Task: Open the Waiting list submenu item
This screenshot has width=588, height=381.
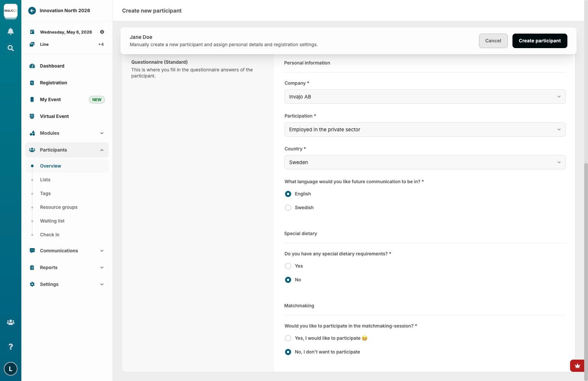Action: [52, 221]
